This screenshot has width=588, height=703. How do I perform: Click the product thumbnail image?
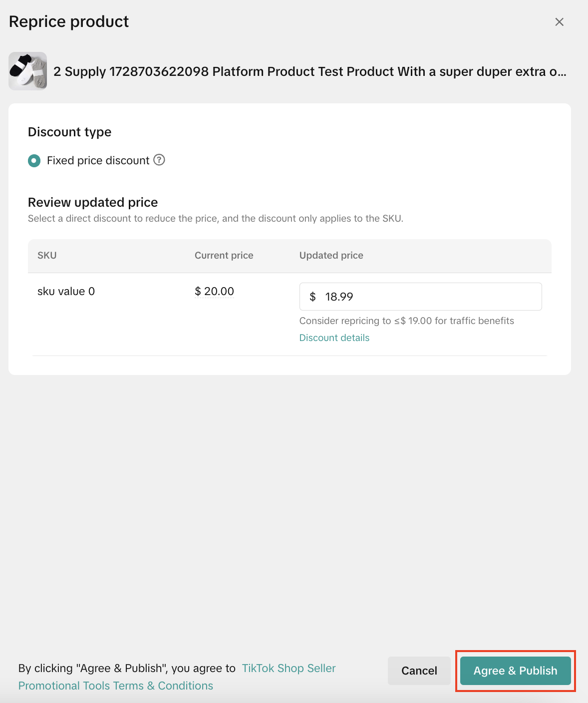pyautogui.click(x=28, y=71)
